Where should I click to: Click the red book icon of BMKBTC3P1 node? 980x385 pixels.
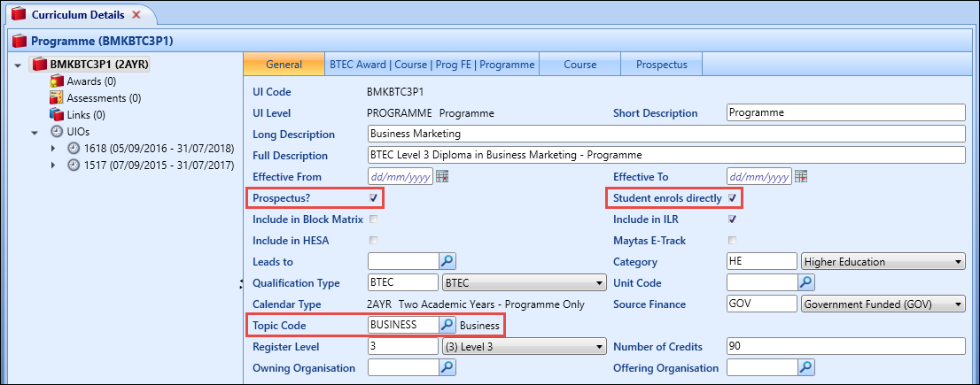click(39, 63)
